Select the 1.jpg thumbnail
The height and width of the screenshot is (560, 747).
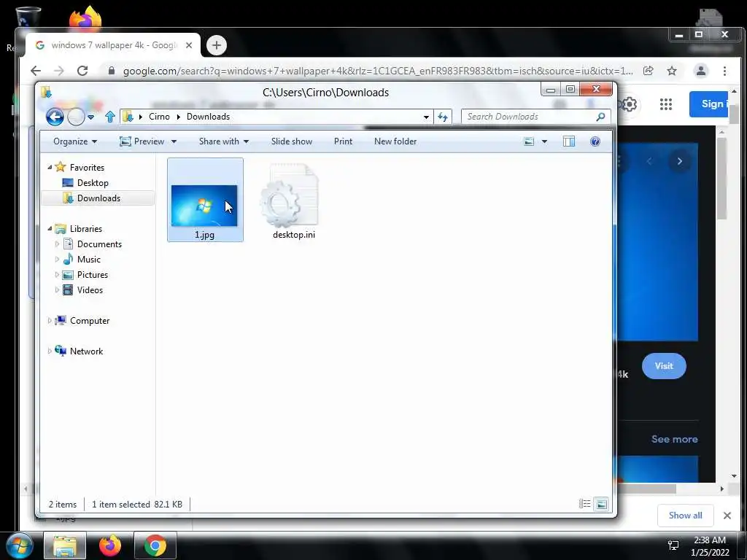[204, 206]
